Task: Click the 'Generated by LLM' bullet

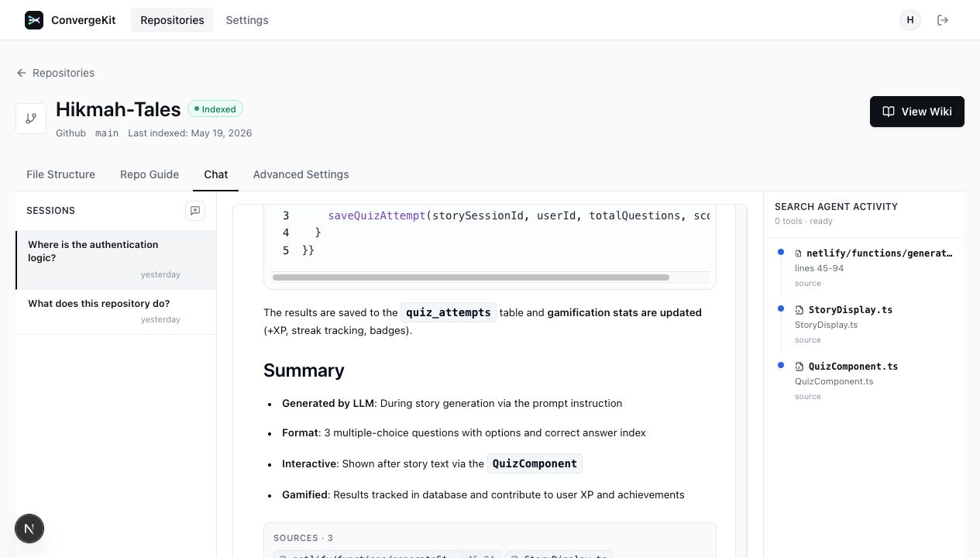Action: pyautogui.click(x=452, y=403)
